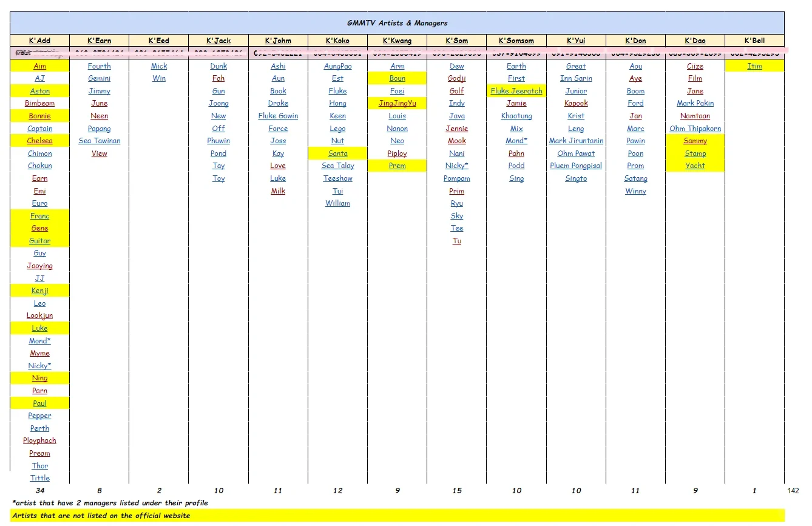Open the Jaoying artist link

[x=39, y=266]
